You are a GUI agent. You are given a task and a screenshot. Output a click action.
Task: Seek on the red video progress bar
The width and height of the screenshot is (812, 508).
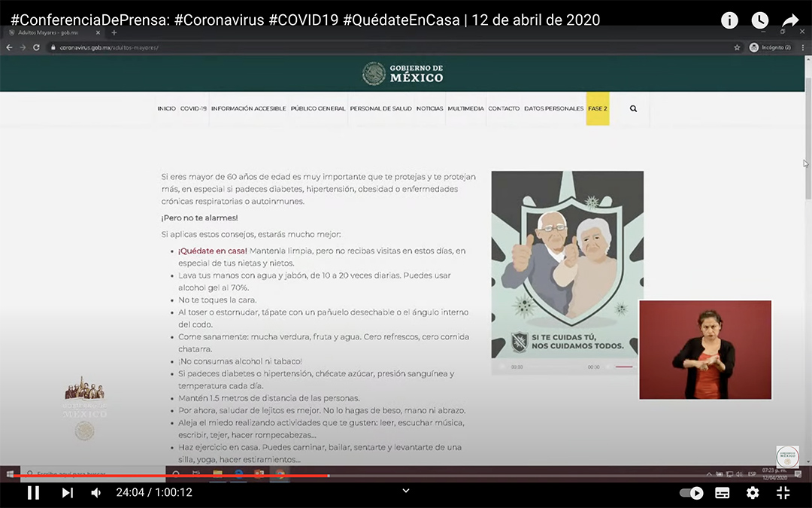pos(226,476)
